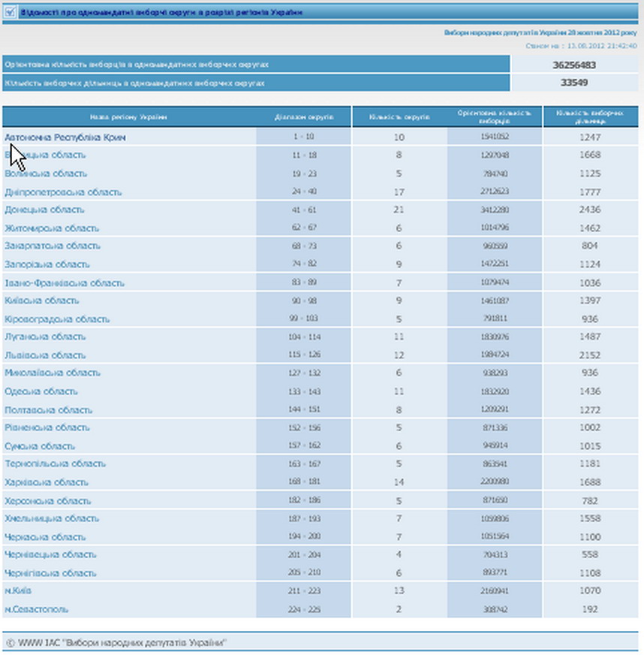Click the total voters value 36256483

click(x=574, y=65)
